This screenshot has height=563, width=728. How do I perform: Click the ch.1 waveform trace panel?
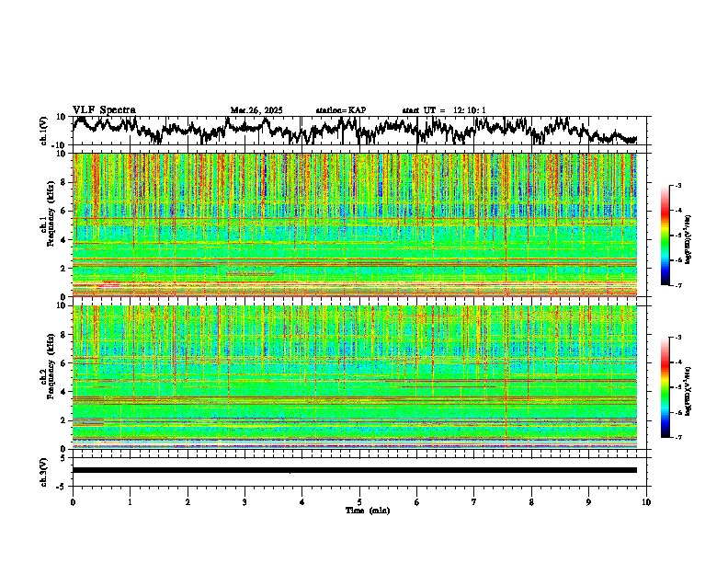[358, 131]
